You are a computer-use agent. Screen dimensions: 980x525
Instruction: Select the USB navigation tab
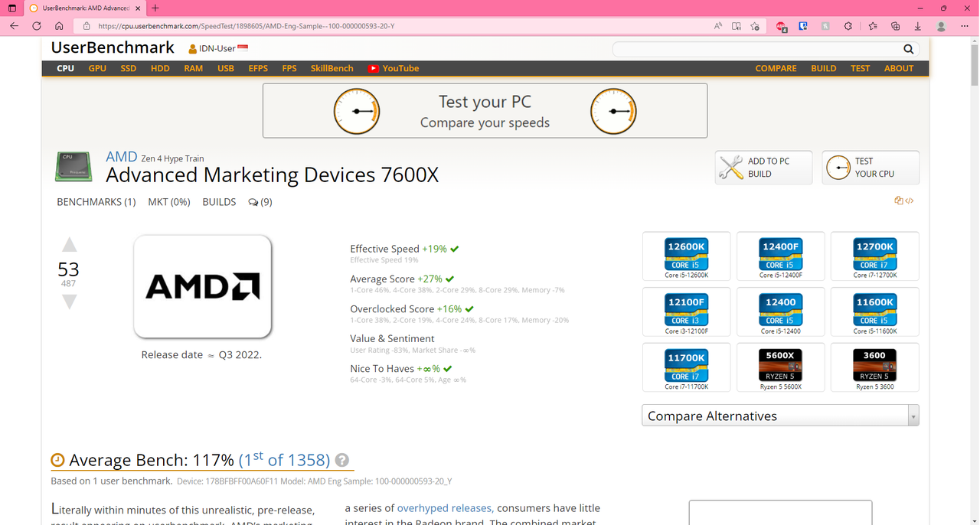click(226, 68)
